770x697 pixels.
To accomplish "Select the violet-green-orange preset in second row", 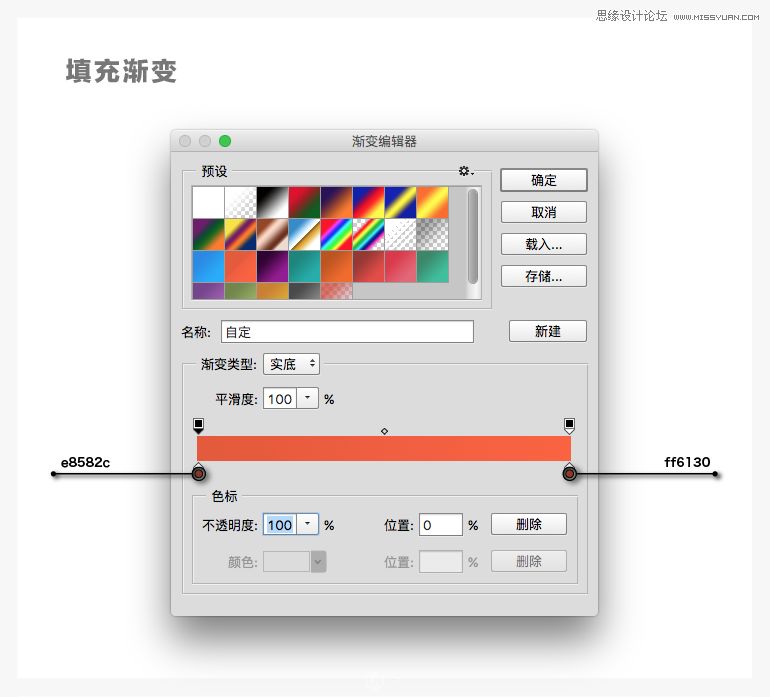I will pyautogui.click(x=209, y=234).
